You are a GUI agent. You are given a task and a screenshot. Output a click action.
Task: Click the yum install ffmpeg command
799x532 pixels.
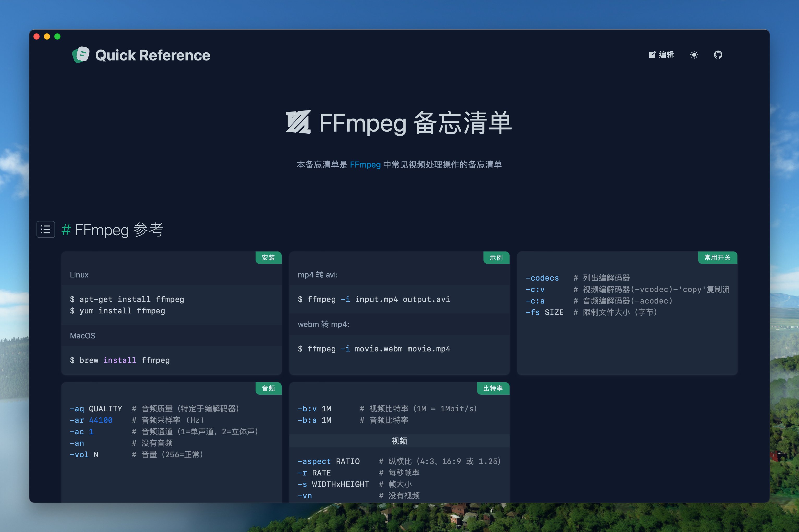118,311
